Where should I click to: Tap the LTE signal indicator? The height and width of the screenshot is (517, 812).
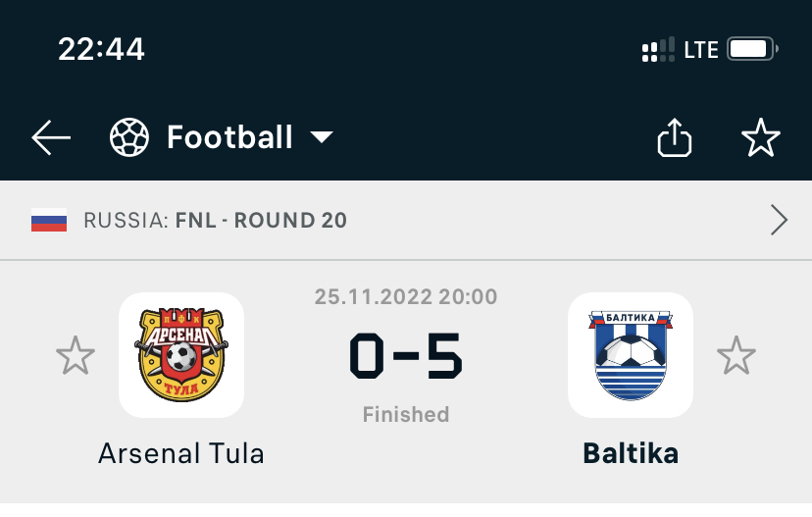(x=701, y=49)
